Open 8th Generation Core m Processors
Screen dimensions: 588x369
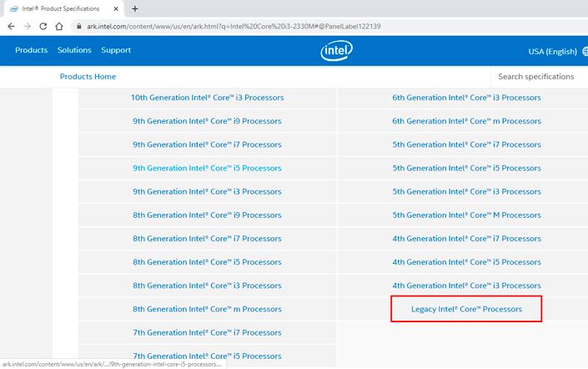tap(207, 309)
